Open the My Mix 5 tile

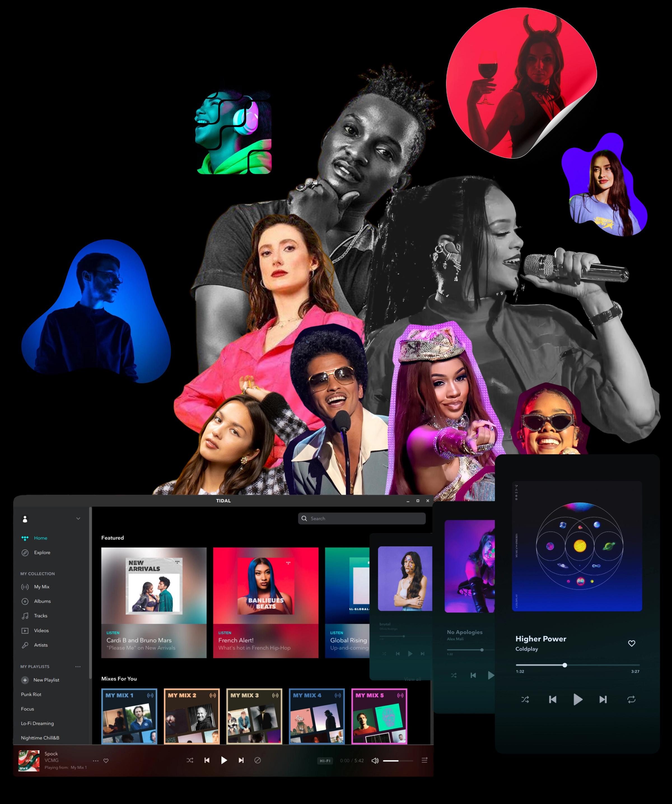click(x=379, y=716)
